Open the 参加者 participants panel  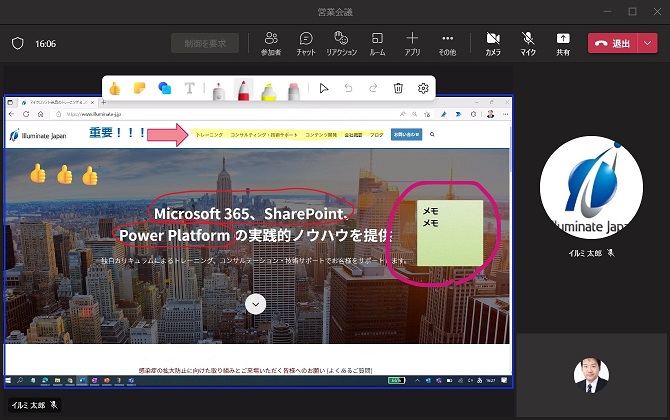pos(271,44)
